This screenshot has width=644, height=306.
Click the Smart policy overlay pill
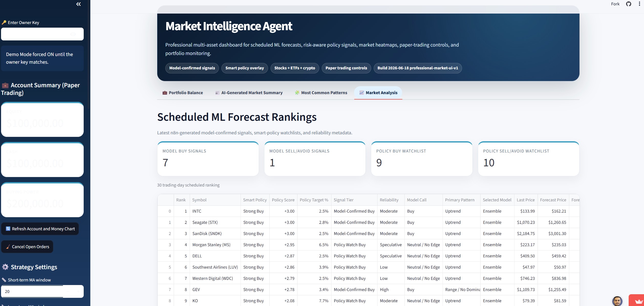pyautogui.click(x=244, y=68)
